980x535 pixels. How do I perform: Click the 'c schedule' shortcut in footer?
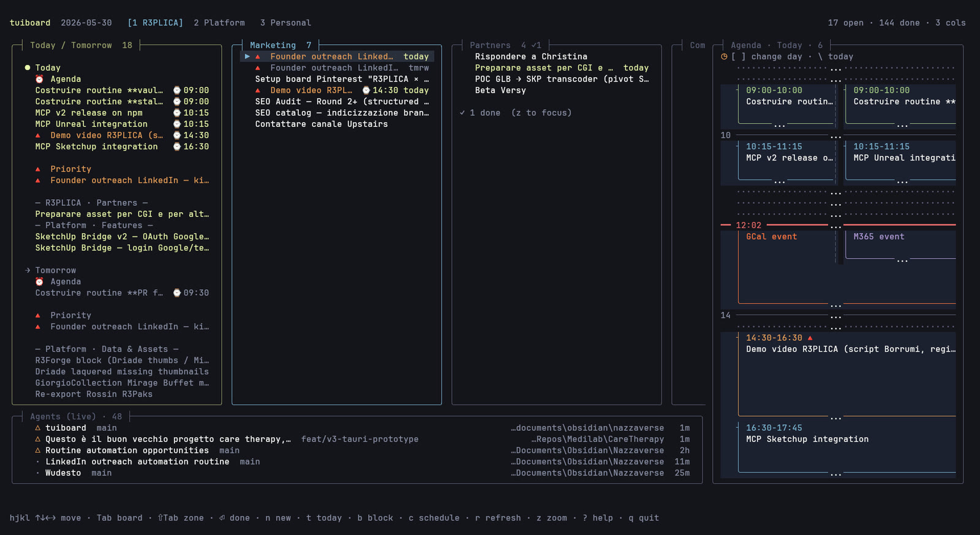click(x=434, y=518)
